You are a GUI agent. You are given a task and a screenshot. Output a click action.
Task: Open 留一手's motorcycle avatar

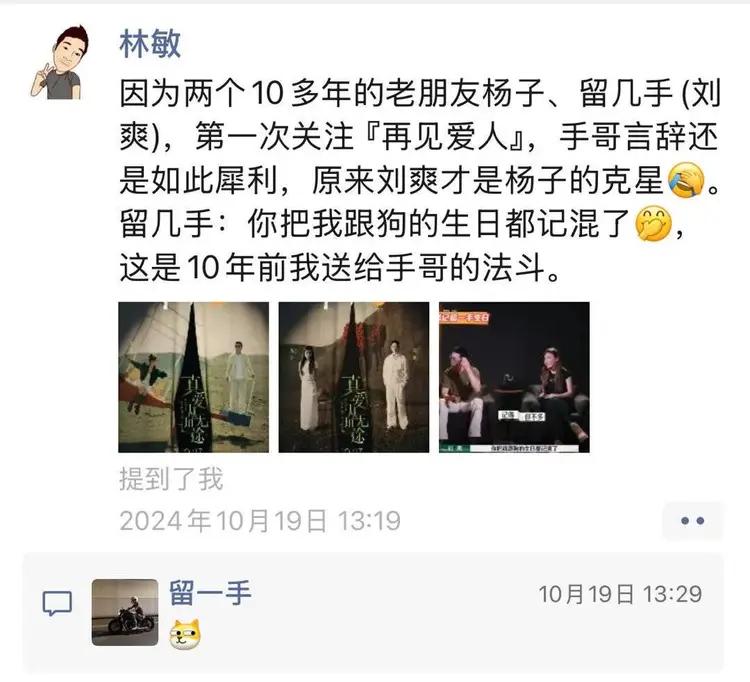[125, 612]
